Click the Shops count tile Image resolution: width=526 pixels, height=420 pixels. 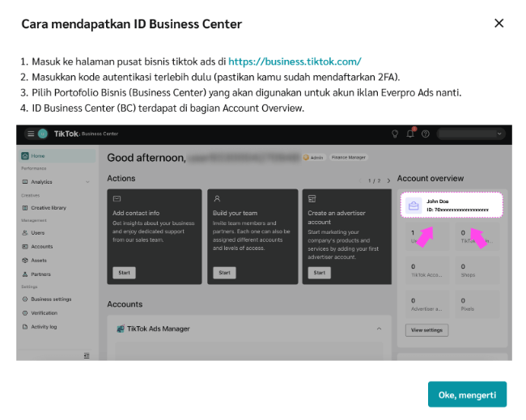click(x=477, y=270)
